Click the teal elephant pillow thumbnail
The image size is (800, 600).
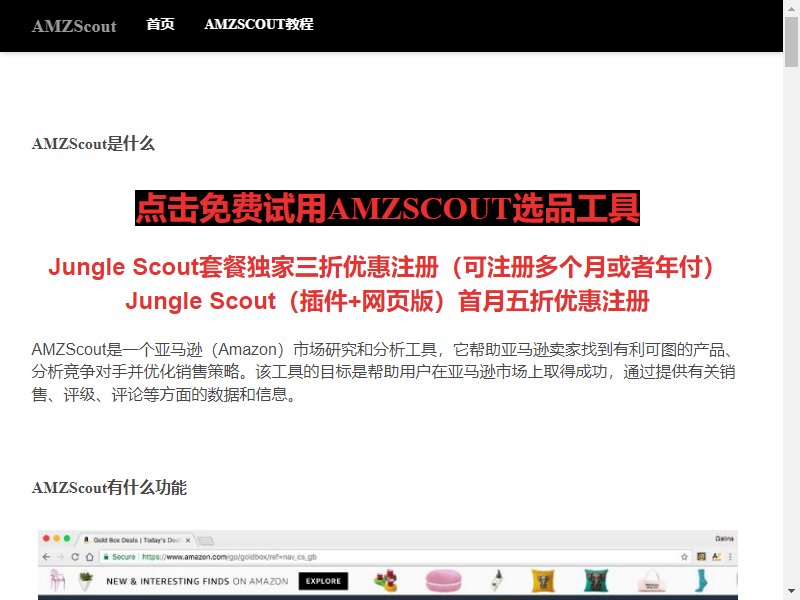pos(596,581)
